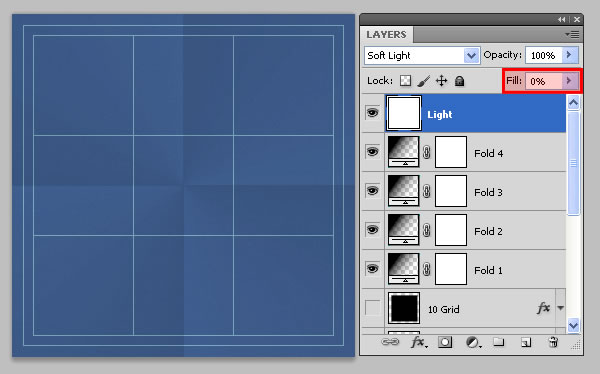
Task: Create a new layer
Action: click(526, 342)
